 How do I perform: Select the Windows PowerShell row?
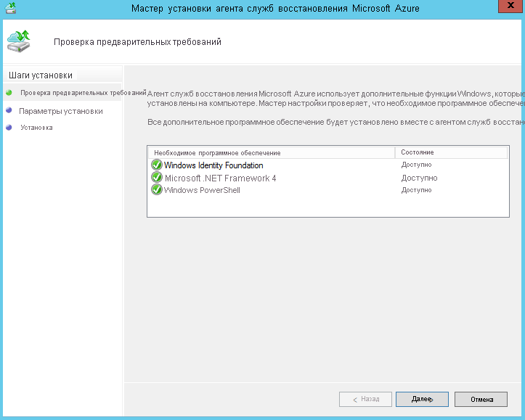pyautogui.click(x=328, y=190)
